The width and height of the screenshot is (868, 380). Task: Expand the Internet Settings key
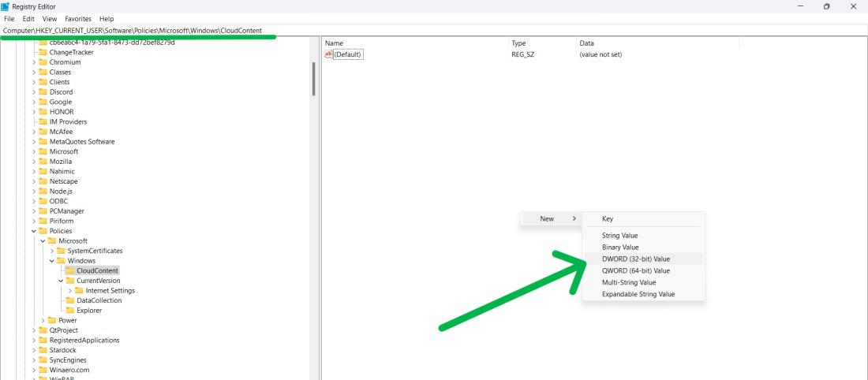pyautogui.click(x=69, y=291)
